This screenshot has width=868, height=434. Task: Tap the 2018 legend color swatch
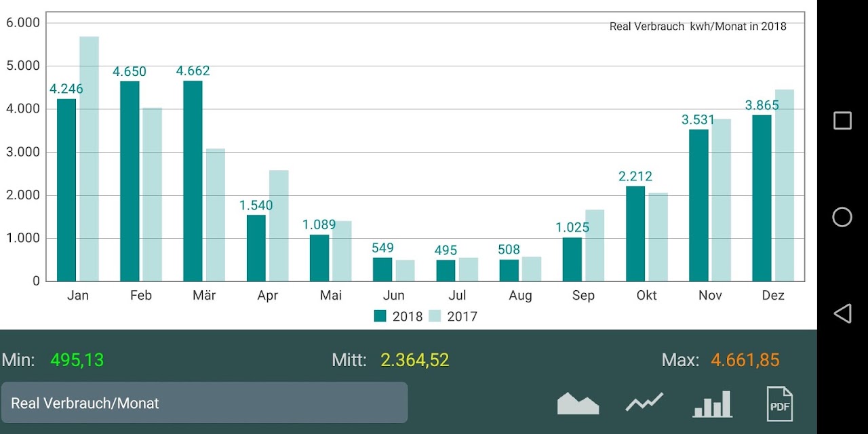pyautogui.click(x=380, y=316)
